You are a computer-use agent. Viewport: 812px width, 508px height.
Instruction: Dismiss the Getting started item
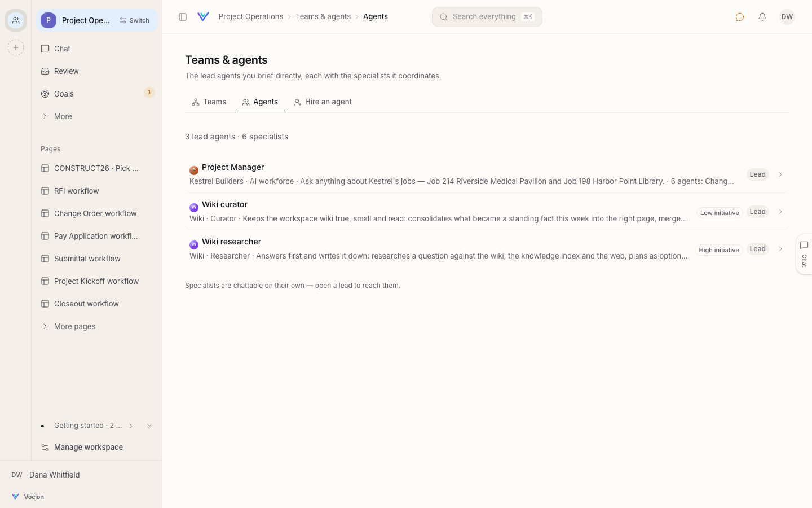(149, 426)
